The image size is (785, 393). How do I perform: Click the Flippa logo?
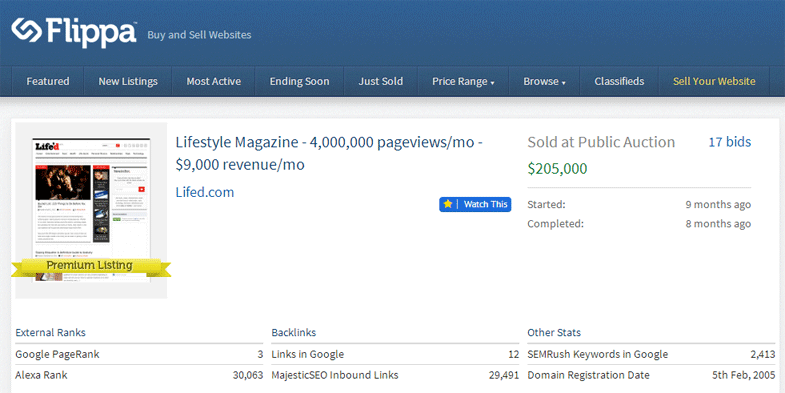(74, 33)
